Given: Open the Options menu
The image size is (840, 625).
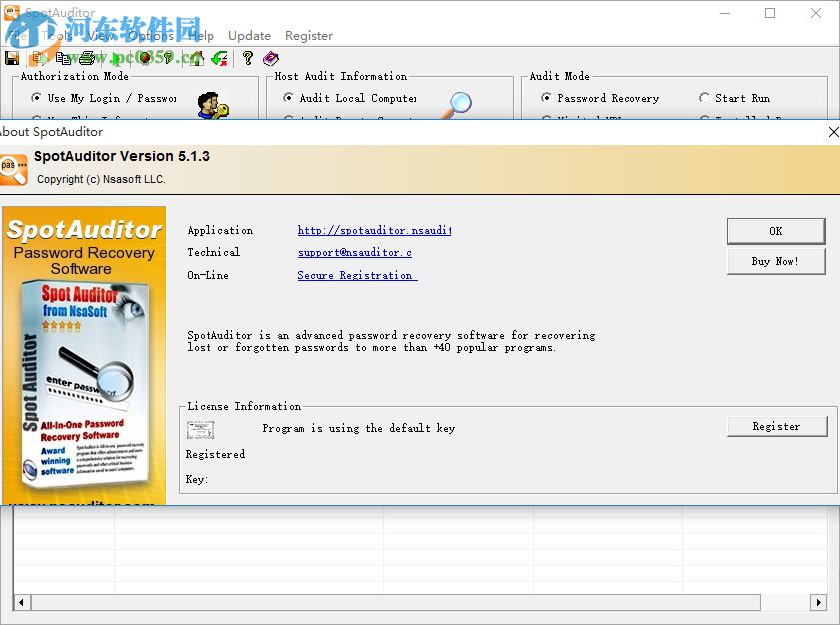Looking at the screenshot, I should [150, 35].
